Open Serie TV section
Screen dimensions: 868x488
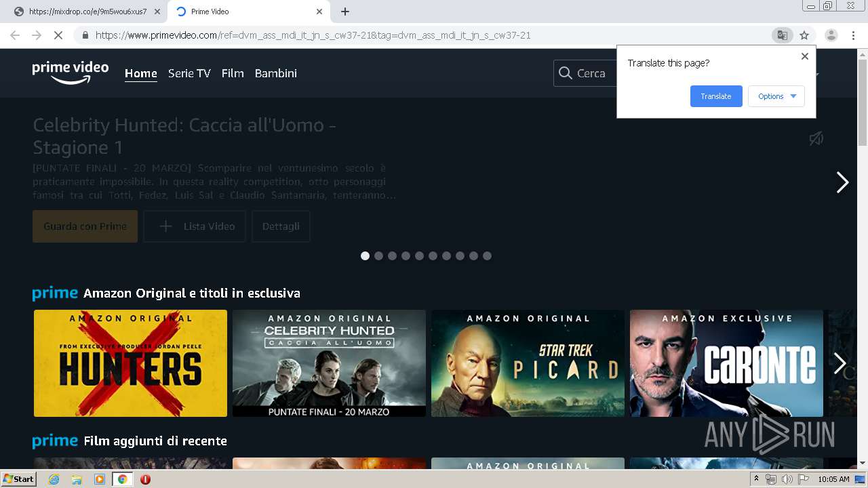point(189,73)
